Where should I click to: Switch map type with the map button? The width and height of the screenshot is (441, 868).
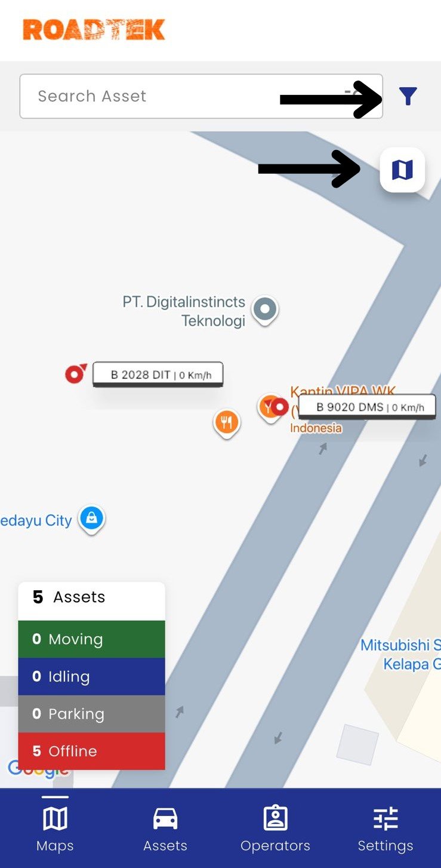click(x=402, y=170)
